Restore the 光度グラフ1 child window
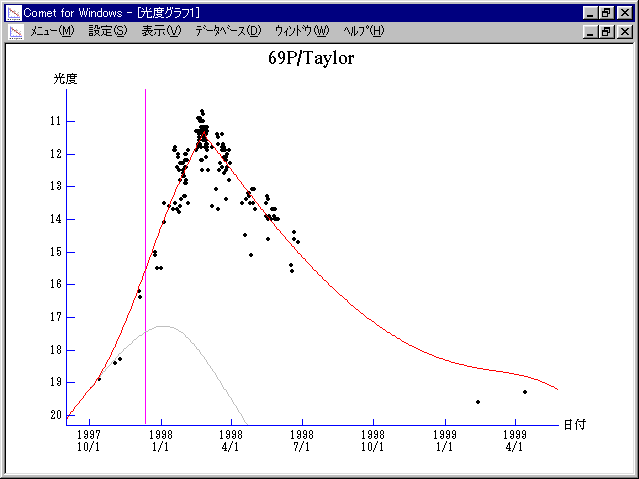 tap(606, 31)
